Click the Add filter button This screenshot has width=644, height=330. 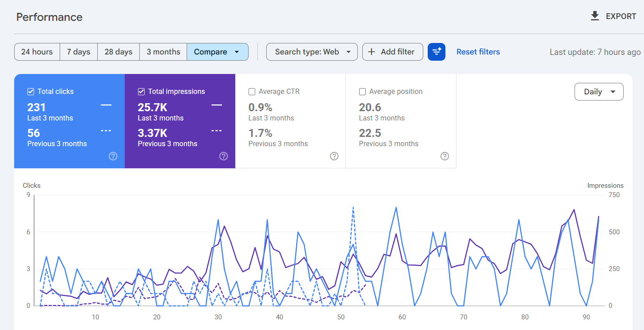(393, 52)
